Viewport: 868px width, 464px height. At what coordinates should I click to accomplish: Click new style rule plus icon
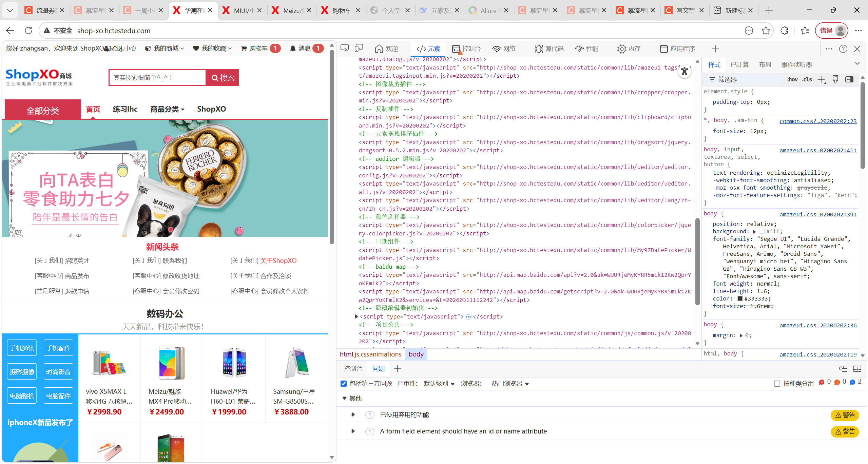click(821, 79)
